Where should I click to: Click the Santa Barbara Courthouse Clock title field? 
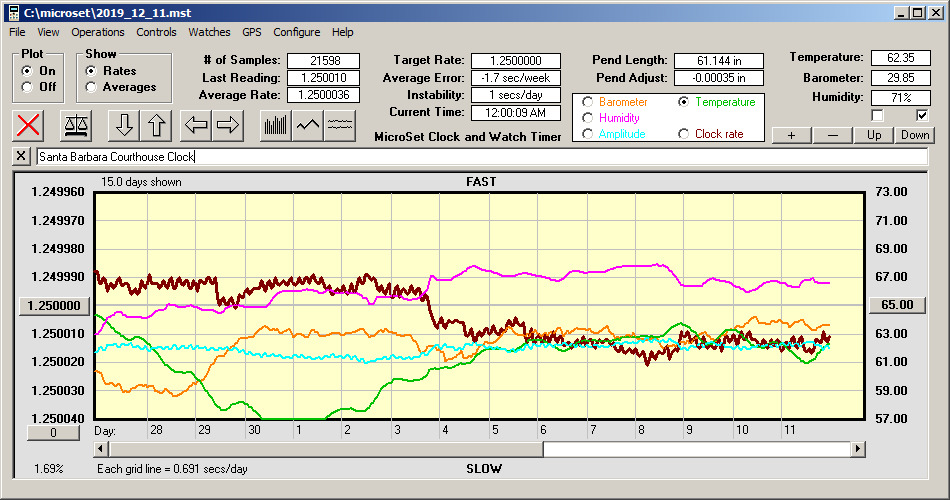[482, 156]
